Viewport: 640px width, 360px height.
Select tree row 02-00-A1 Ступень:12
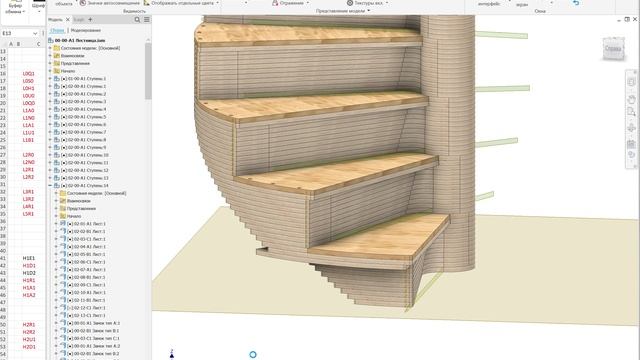pyautogui.click(x=84, y=170)
